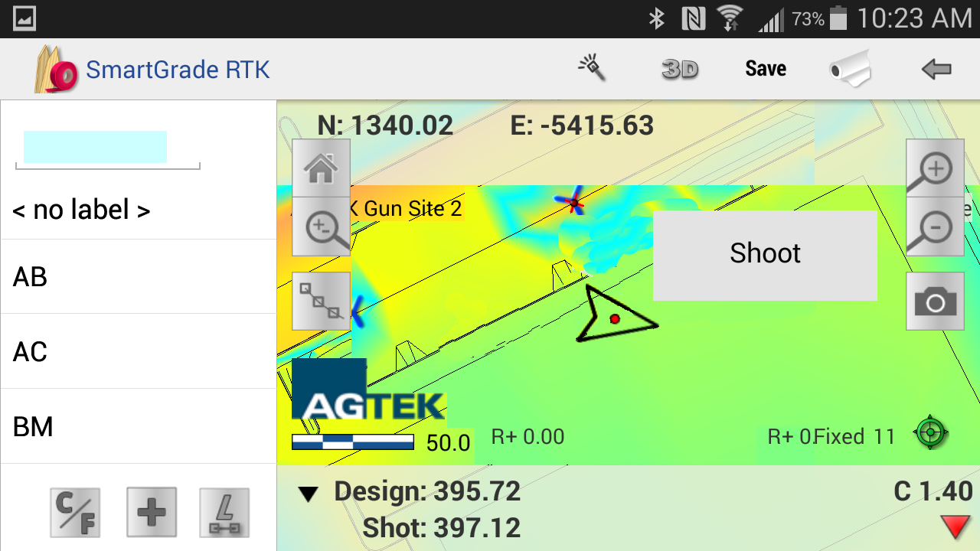Viewport: 980px width, 551px height.
Task: Expand the Design elevation triangle
Action: (x=309, y=494)
